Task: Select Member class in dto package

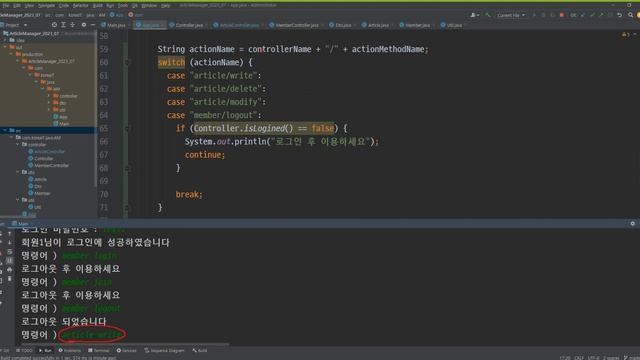Action: 39,193
